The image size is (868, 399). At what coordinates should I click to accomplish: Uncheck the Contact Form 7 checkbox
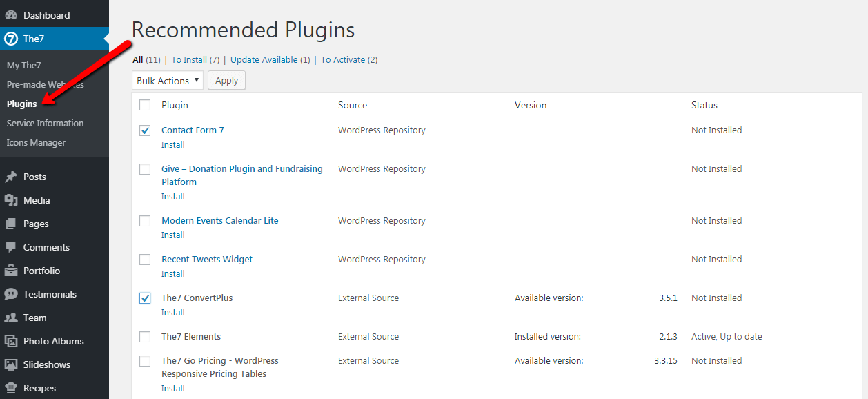point(145,130)
